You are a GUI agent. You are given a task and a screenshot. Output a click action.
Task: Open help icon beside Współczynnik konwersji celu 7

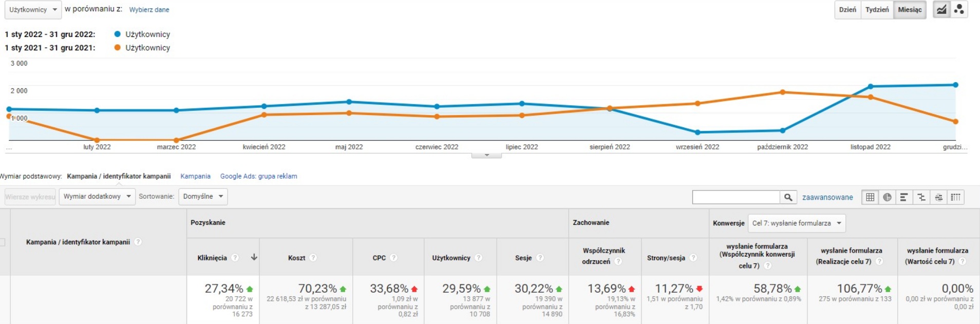pyautogui.click(x=767, y=265)
